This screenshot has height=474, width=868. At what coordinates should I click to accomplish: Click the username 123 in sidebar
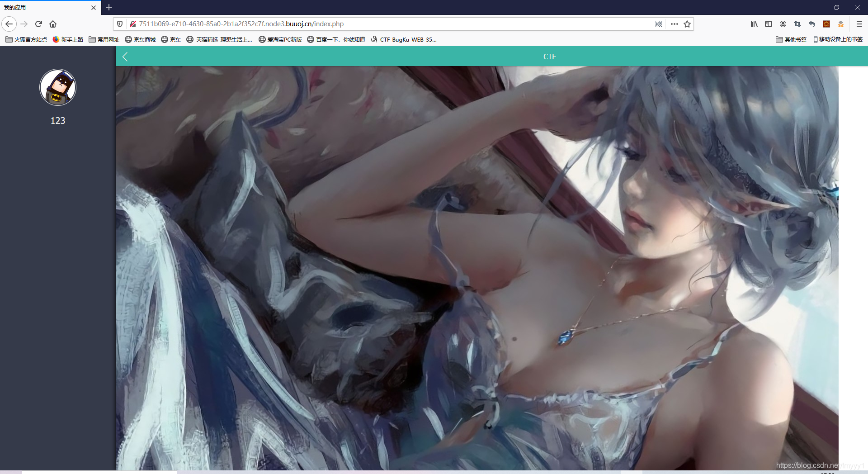pos(58,121)
